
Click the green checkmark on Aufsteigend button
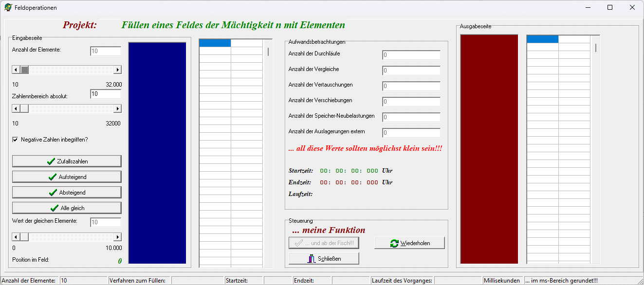click(53, 177)
